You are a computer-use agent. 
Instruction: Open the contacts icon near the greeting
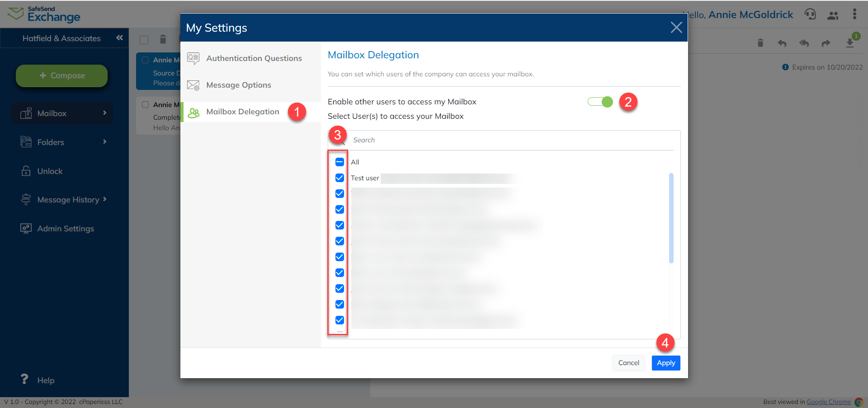(833, 14)
